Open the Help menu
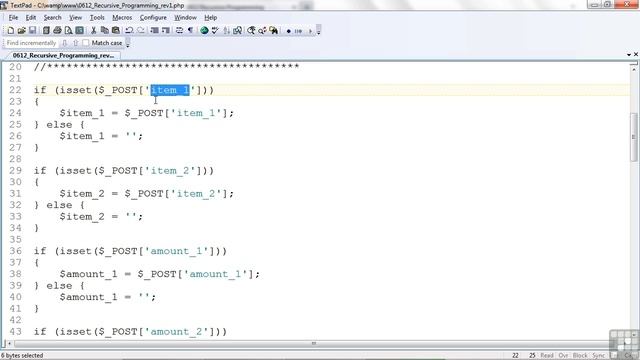This screenshot has width=640, height=360. coord(211,18)
